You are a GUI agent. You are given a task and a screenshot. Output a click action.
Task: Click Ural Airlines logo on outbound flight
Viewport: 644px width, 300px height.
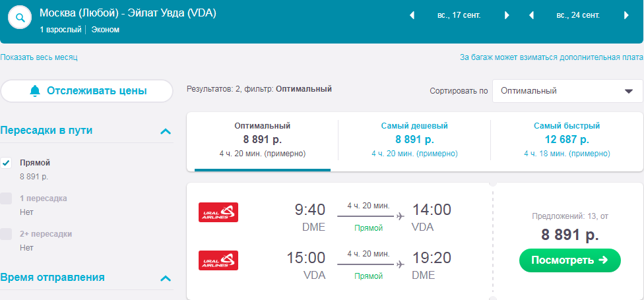[x=218, y=212]
